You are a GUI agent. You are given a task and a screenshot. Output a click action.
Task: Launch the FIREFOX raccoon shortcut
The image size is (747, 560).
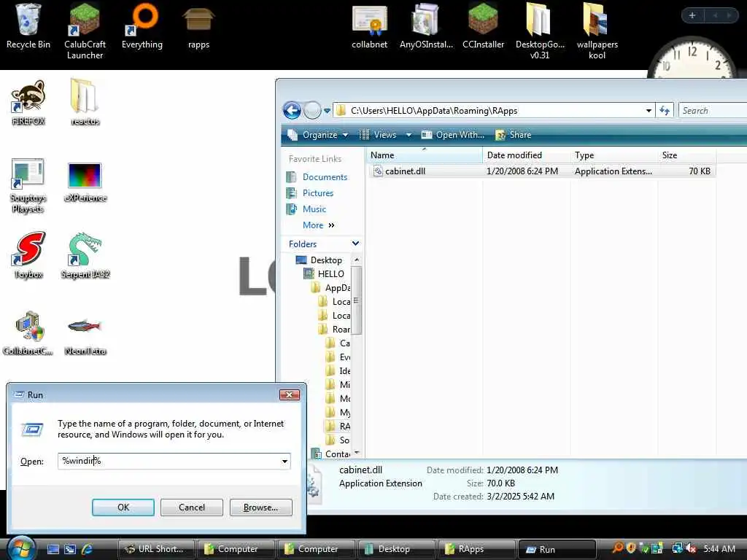click(28, 102)
